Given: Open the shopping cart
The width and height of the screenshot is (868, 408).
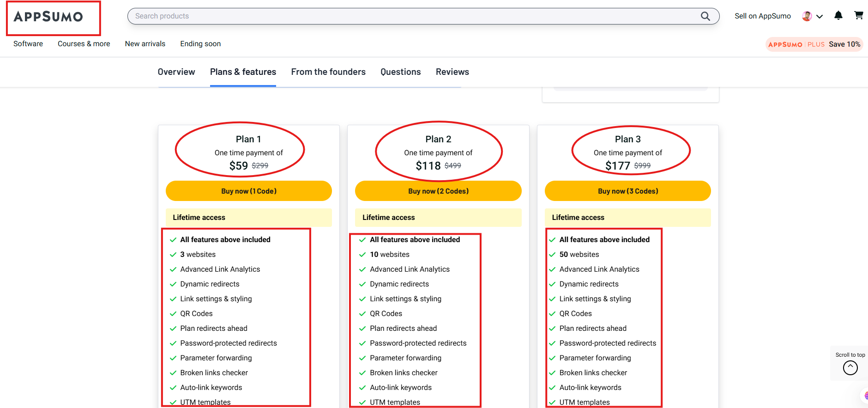Looking at the screenshot, I should pyautogui.click(x=858, y=16).
